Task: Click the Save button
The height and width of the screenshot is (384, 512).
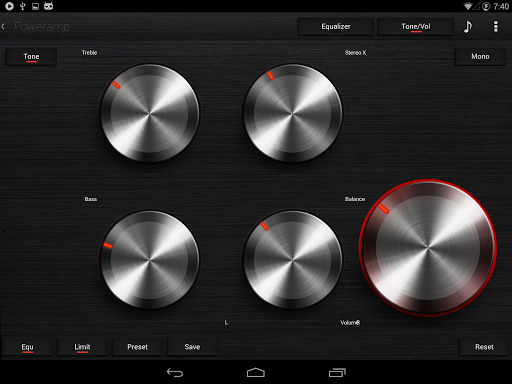Action: point(192,347)
